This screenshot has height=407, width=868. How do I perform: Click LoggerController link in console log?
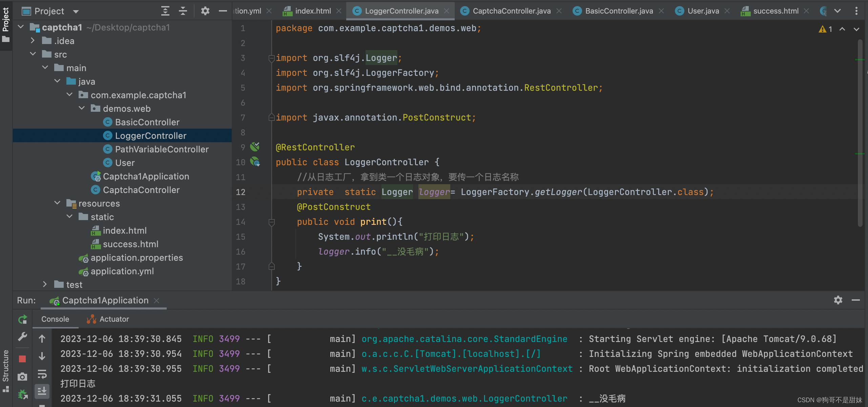tap(464, 399)
